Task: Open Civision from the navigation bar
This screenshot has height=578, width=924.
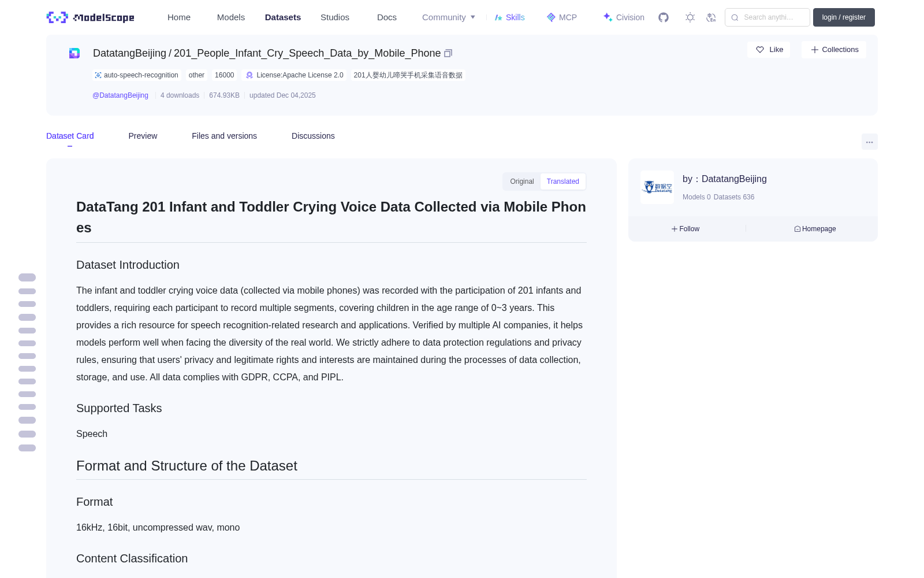Action: [x=624, y=17]
